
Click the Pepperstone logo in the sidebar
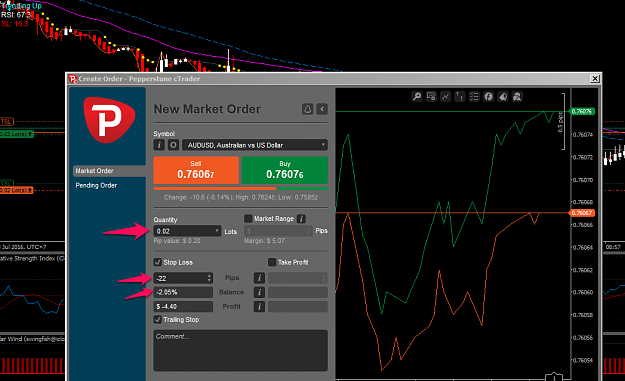pos(109,120)
